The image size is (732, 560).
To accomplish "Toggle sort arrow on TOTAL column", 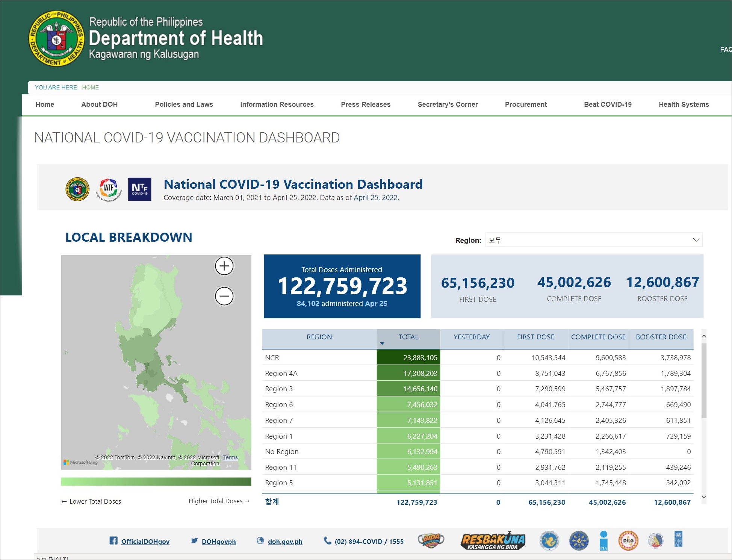I will [382, 344].
